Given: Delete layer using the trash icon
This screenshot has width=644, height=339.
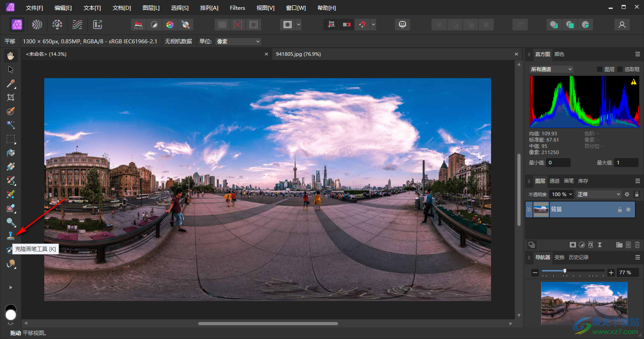Looking at the screenshot, I should point(637,245).
